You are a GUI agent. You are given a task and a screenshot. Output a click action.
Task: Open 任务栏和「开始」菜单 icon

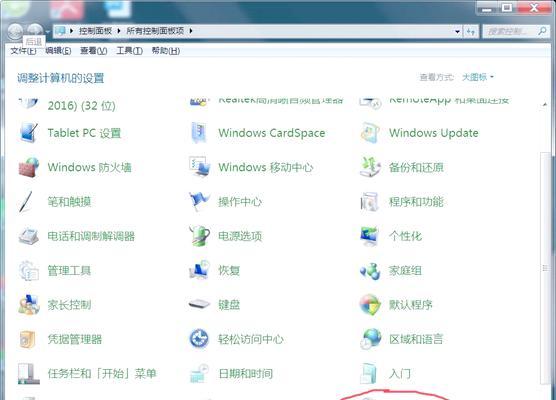tap(28, 373)
